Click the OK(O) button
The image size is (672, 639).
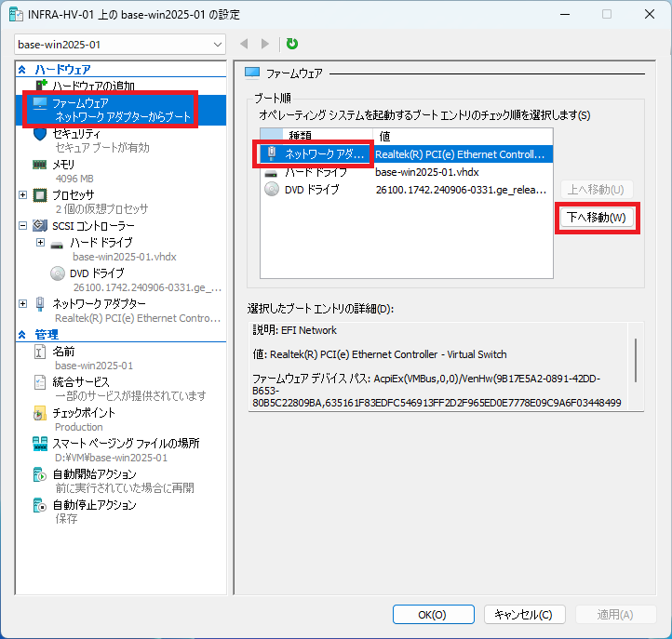click(x=434, y=615)
